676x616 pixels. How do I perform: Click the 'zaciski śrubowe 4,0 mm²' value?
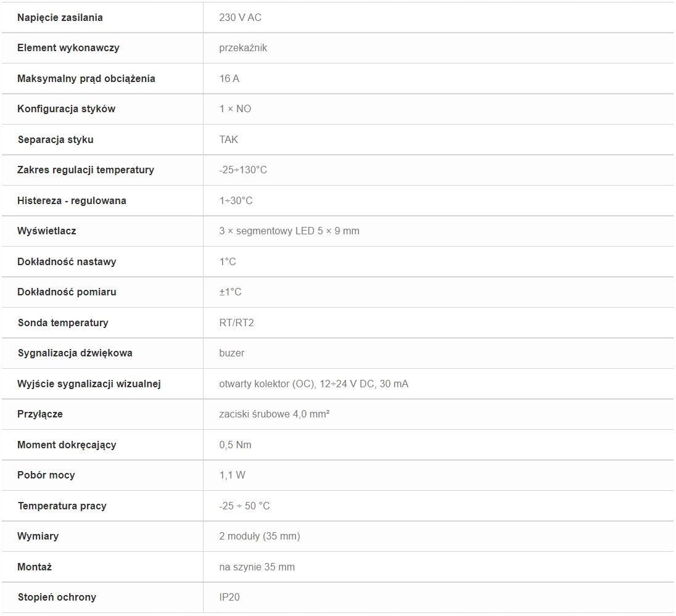point(274,414)
